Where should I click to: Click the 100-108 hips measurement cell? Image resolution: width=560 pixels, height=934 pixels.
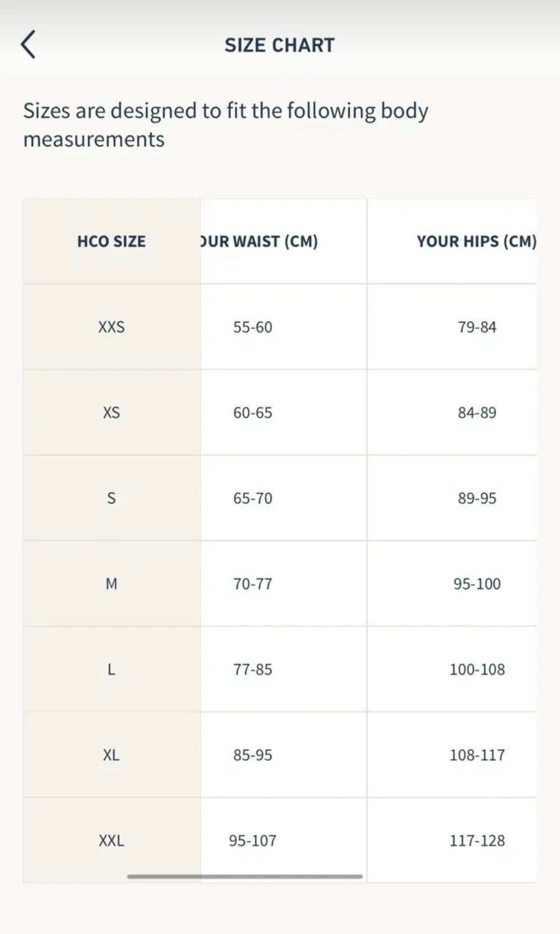click(x=477, y=669)
